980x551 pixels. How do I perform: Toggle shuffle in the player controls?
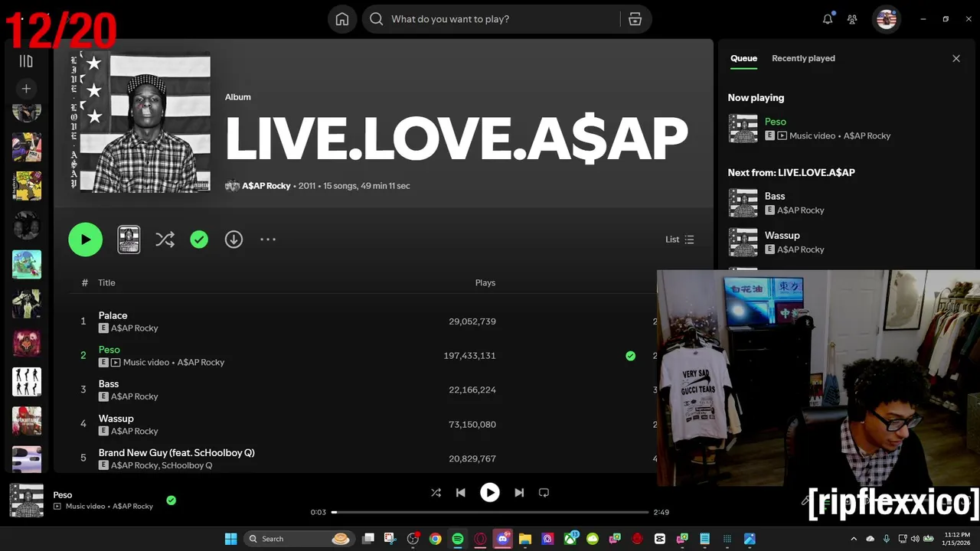[436, 493]
